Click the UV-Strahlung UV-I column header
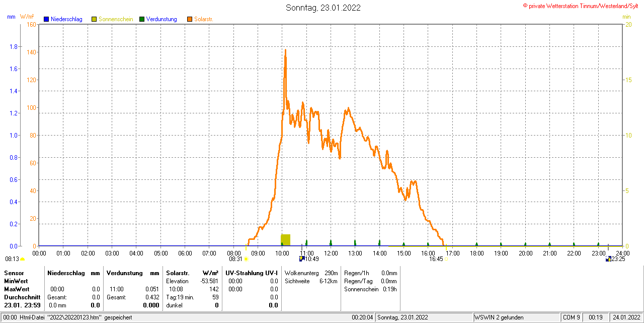Viewport: 644px width, 323px height. (252, 273)
